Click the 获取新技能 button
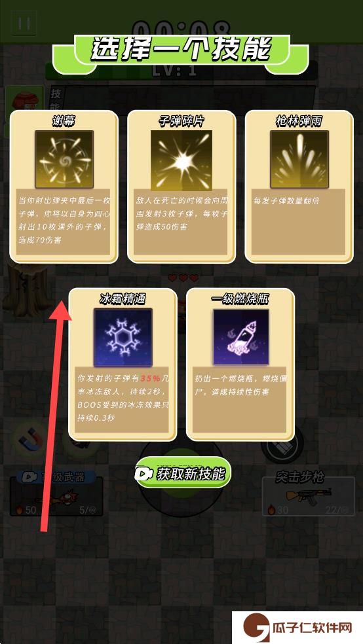This screenshot has width=363, height=644. (x=183, y=474)
